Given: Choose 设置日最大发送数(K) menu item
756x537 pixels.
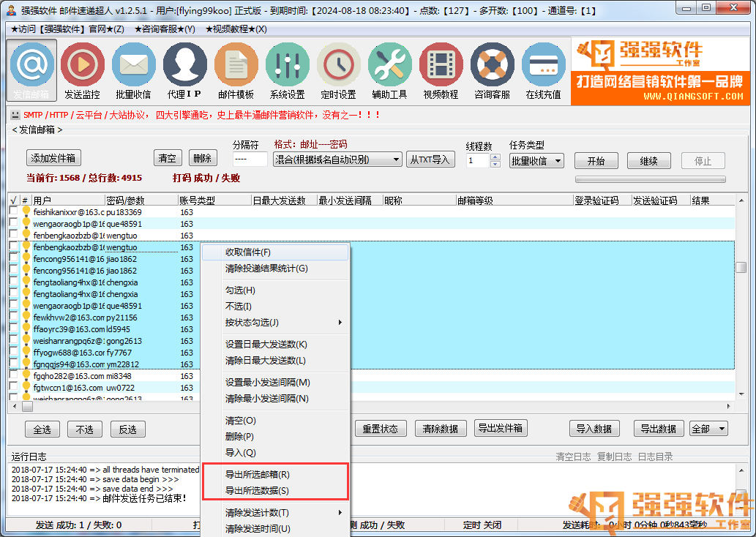Looking at the screenshot, I should pyautogui.click(x=275, y=344).
